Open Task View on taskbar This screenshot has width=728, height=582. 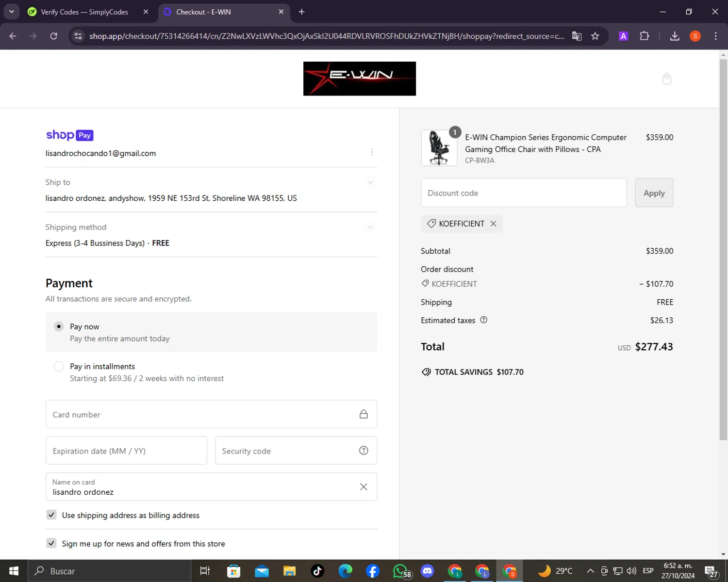tap(205, 571)
